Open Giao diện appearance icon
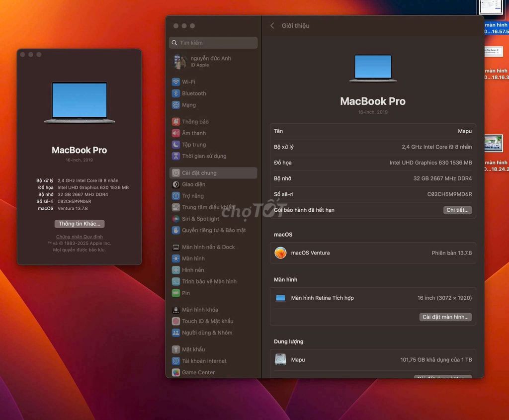509x420 pixels. (175, 184)
